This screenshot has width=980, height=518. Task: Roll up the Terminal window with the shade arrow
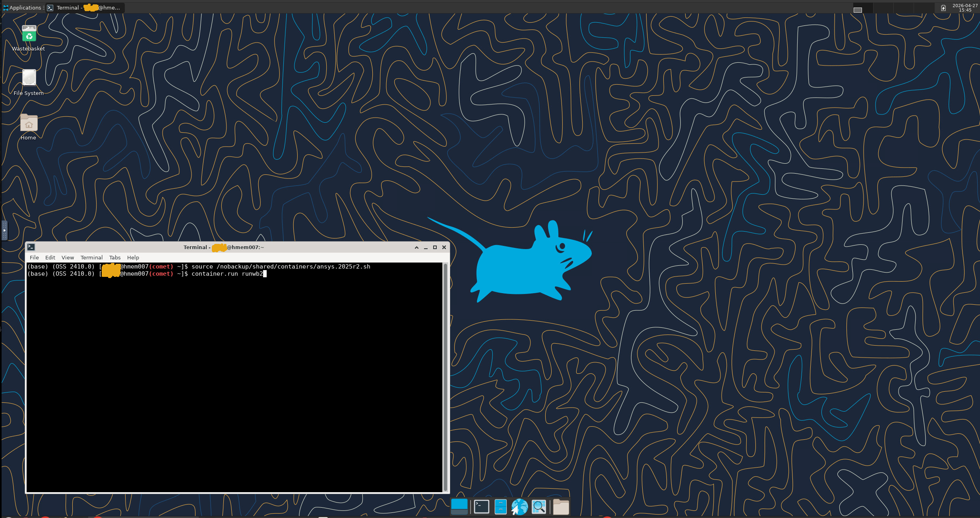(x=416, y=247)
